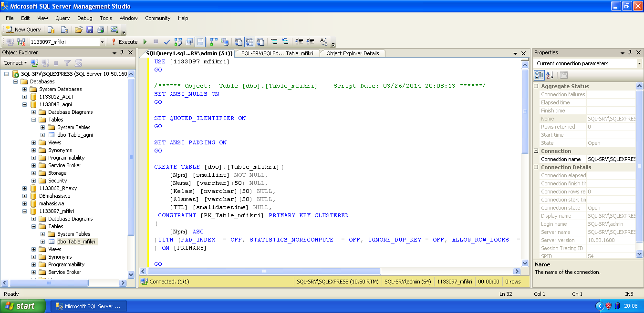Close the Properties panel

[639, 52]
